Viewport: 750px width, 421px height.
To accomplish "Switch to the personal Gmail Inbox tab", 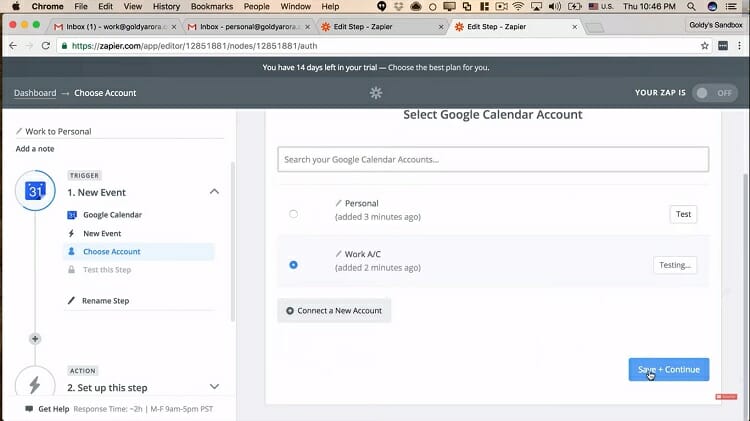I will [249, 27].
